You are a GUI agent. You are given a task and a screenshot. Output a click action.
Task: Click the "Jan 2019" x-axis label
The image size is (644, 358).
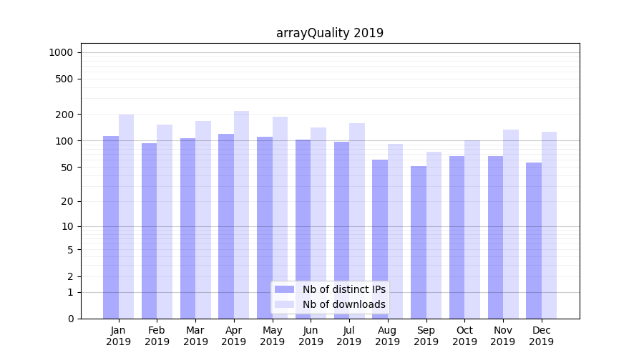tap(119, 336)
